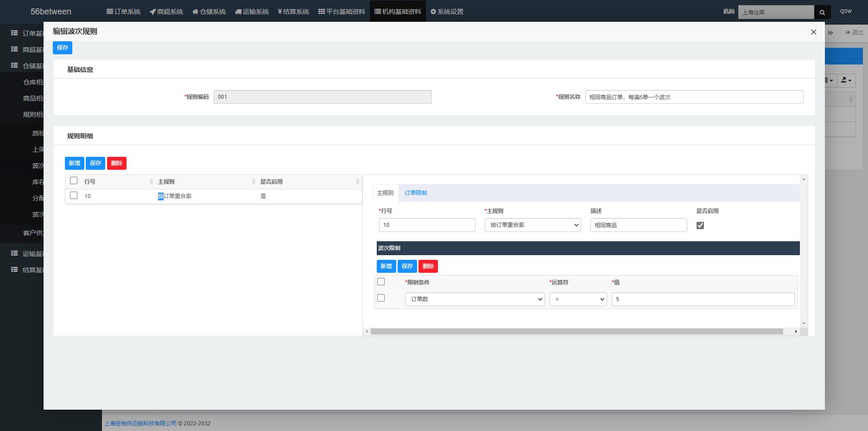Image resolution: width=868 pixels, height=431 pixels.
Task: Click the 机构 input showing 上海仓库
Action: [776, 13]
